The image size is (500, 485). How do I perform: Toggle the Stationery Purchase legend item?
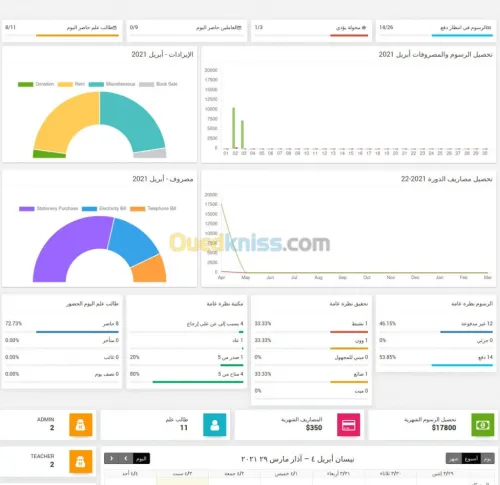[49, 208]
